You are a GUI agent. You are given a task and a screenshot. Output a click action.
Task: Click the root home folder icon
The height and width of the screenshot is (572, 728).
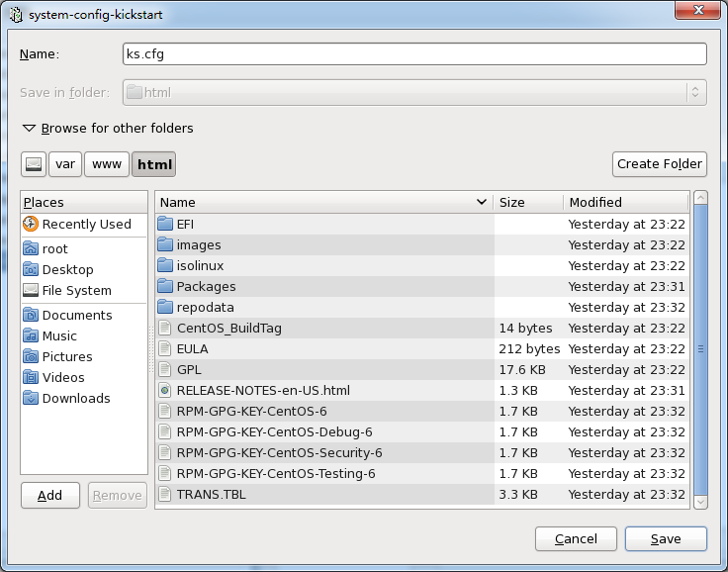pos(31,248)
